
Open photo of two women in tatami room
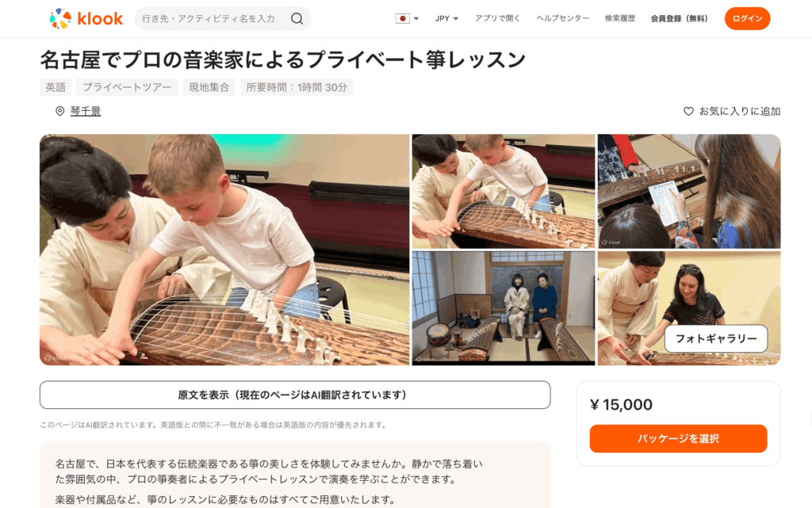tap(504, 308)
